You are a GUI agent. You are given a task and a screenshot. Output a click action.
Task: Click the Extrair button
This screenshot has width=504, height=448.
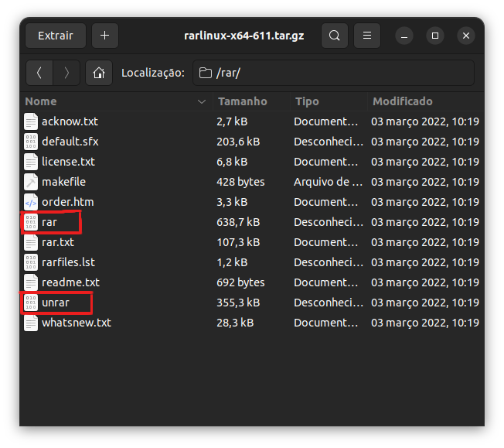pyautogui.click(x=56, y=36)
